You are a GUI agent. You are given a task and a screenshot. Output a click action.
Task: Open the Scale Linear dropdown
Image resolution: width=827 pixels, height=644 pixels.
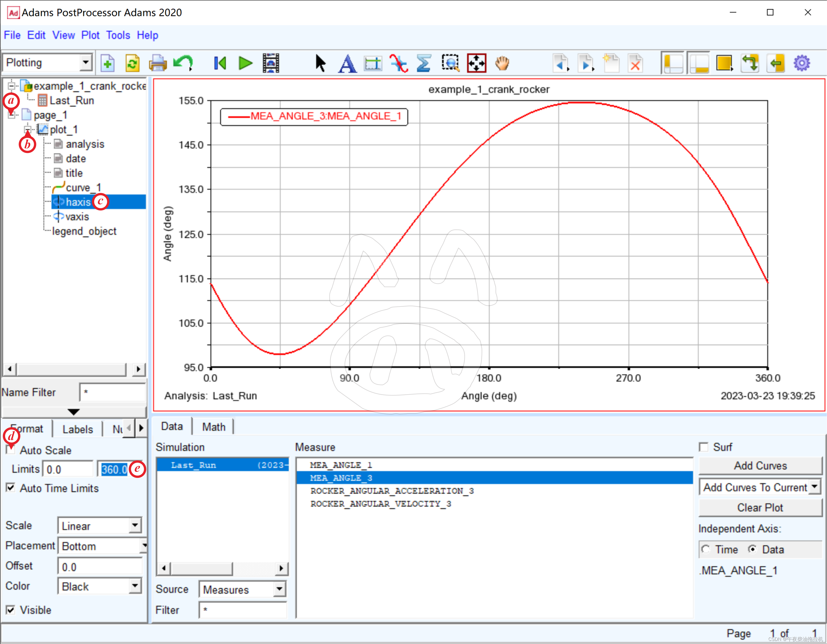(135, 526)
